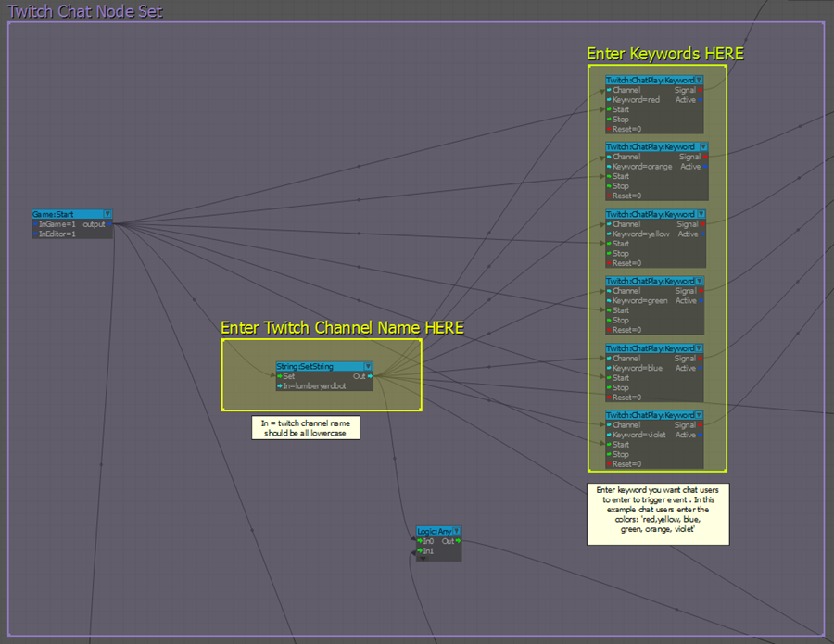Viewport: 834px width, 644px height.
Task: Expand the Game:Start node header arrow
Action: tap(107, 214)
